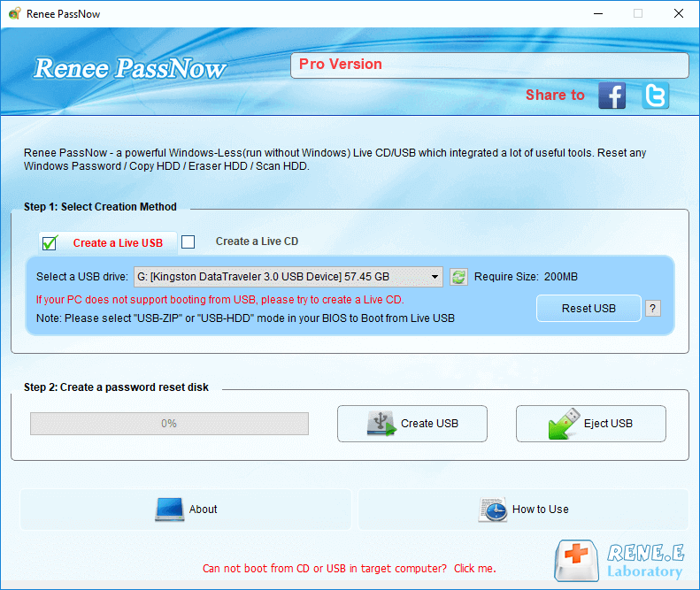This screenshot has height=590, width=700.
Task: Click the USB-ZIP BIOS note text
Action: [245, 318]
